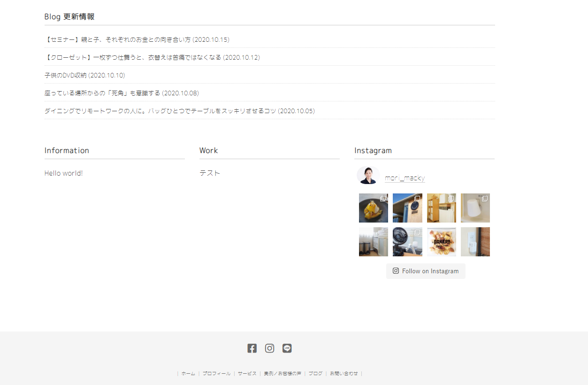This screenshot has height=385, width=588.
Task: Open the 座っている場所からの「死角」 blog post
Action: [122, 93]
